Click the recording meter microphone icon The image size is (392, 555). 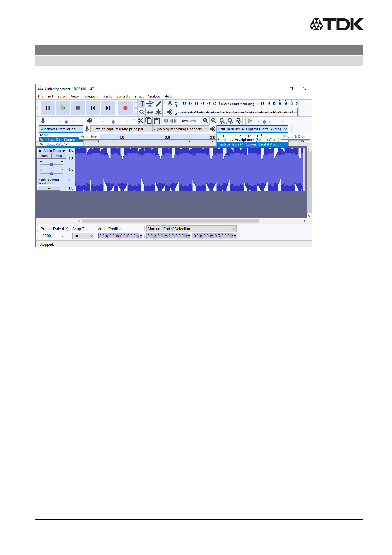(x=170, y=104)
